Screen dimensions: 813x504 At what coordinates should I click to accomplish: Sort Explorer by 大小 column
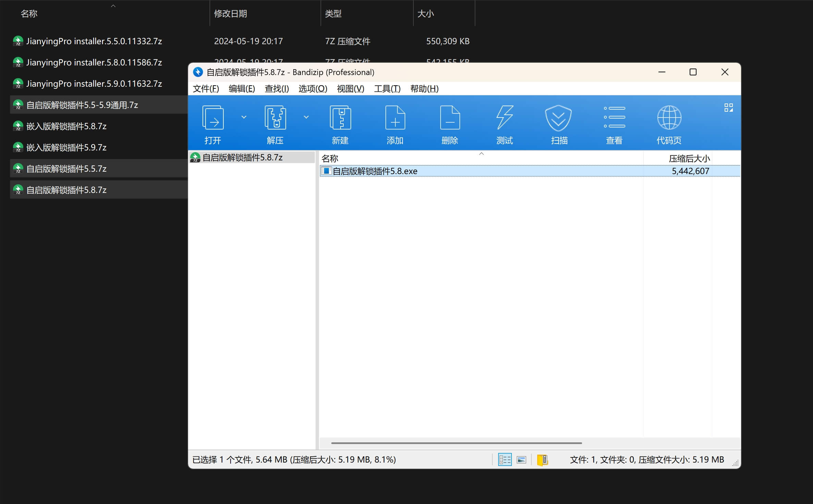coord(426,14)
